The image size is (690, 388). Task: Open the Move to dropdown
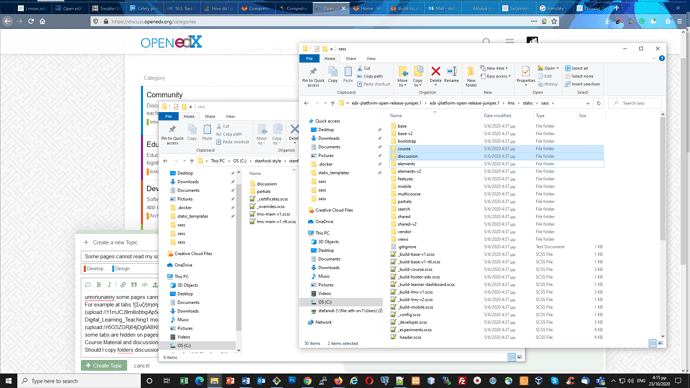[402, 77]
